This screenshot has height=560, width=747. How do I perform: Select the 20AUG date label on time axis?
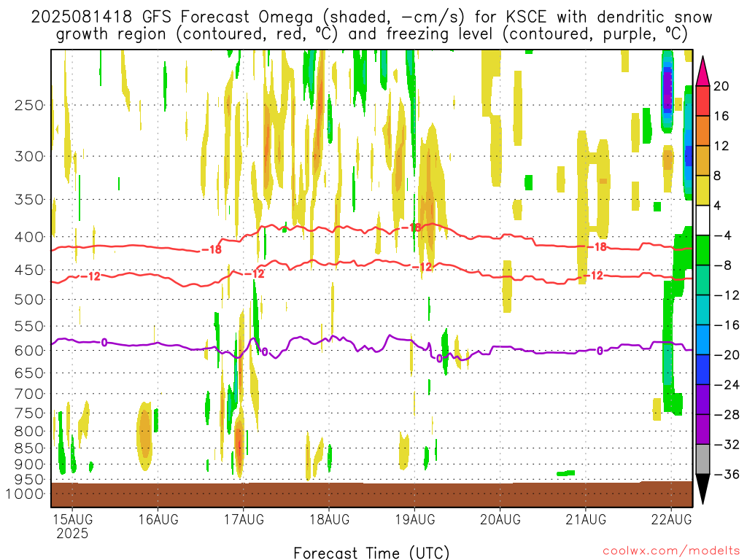[x=500, y=519]
